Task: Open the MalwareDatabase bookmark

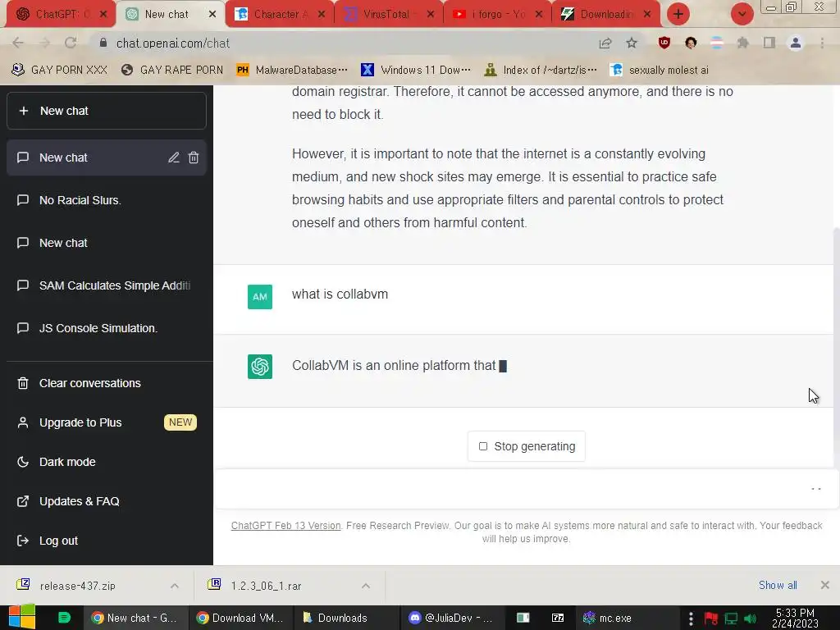Action: point(292,71)
